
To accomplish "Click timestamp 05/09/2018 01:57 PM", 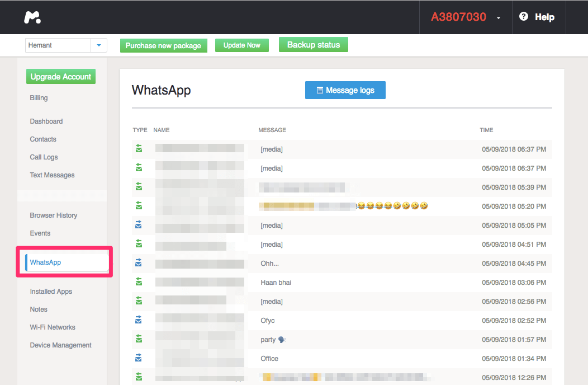I will [514, 340].
